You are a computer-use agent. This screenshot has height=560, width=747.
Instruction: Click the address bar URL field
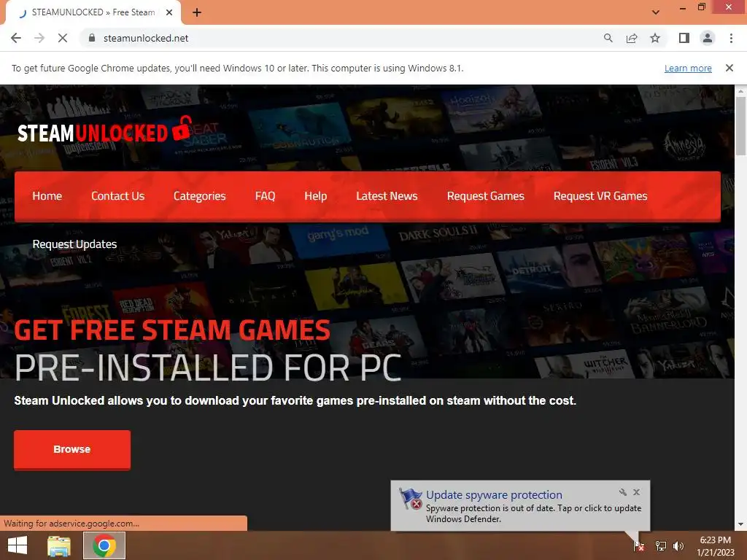click(343, 38)
